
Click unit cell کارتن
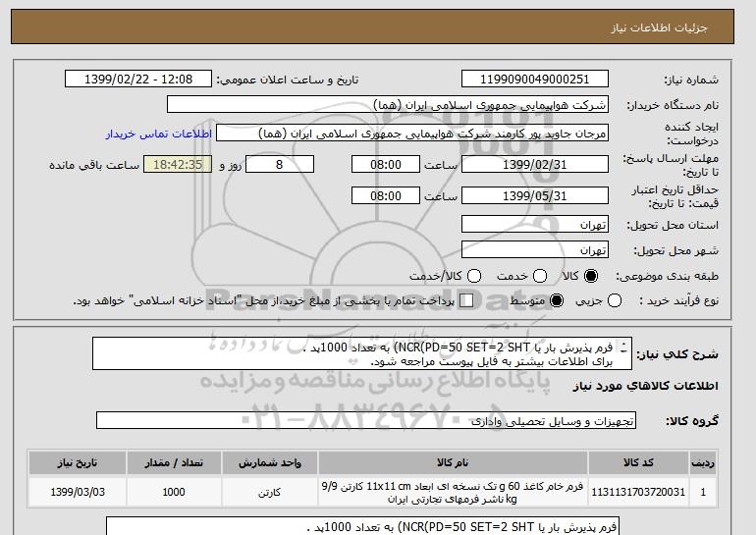click(x=270, y=492)
